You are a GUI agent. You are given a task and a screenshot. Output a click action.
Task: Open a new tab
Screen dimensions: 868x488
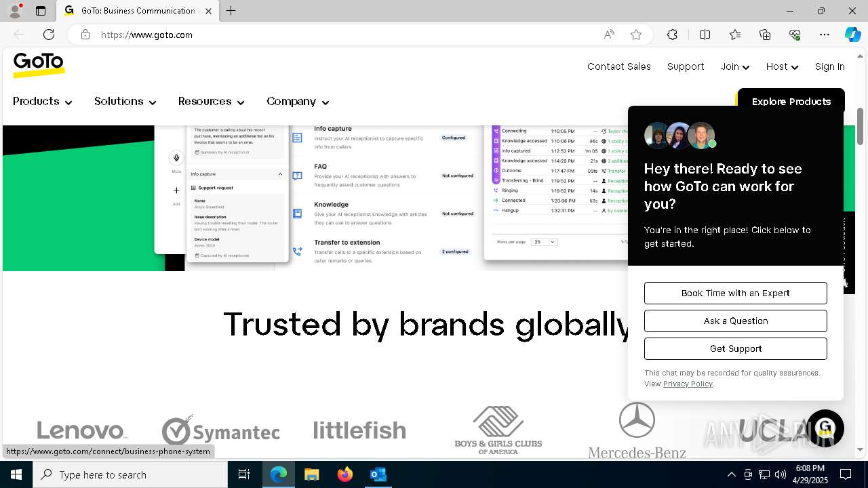click(x=231, y=11)
